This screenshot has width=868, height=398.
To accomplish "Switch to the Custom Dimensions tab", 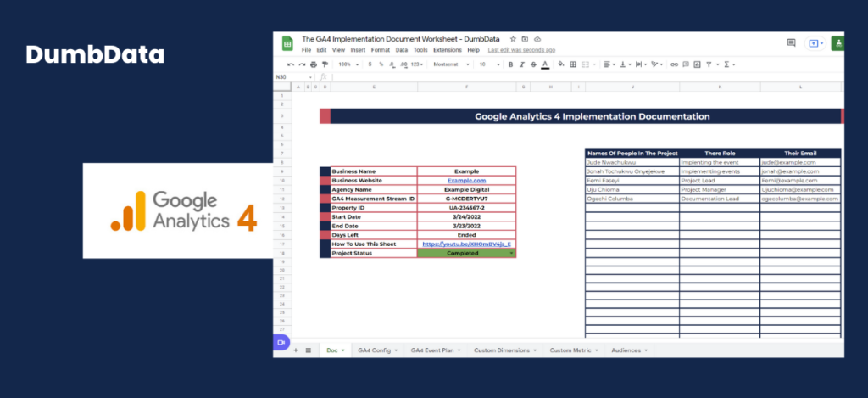I will 505,350.
